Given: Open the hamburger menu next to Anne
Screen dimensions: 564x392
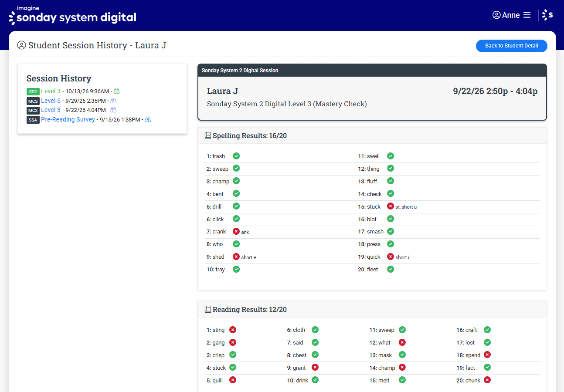Looking at the screenshot, I should tap(527, 15).
